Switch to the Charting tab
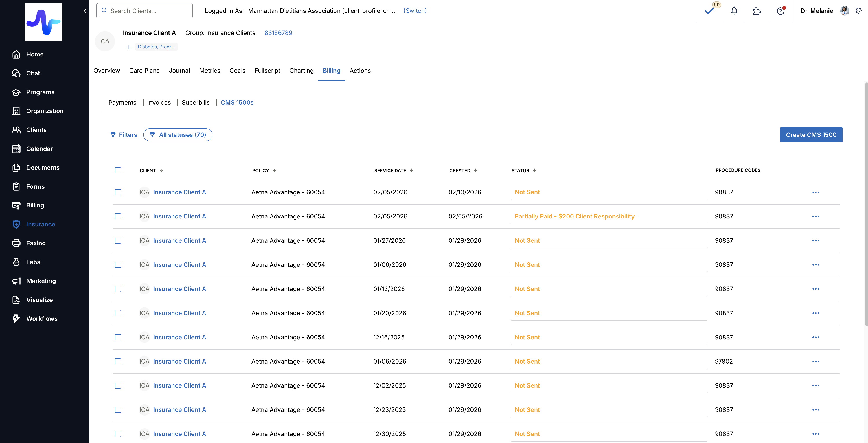868x443 pixels. pyautogui.click(x=301, y=71)
